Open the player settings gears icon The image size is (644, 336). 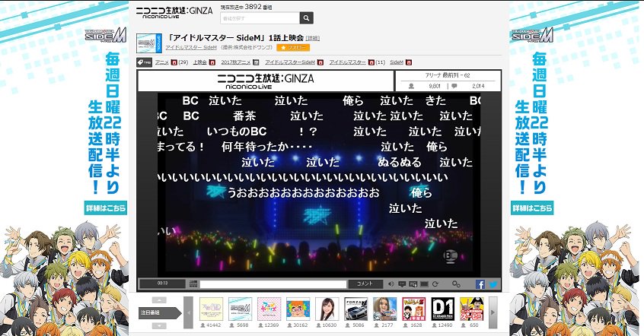click(456, 284)
